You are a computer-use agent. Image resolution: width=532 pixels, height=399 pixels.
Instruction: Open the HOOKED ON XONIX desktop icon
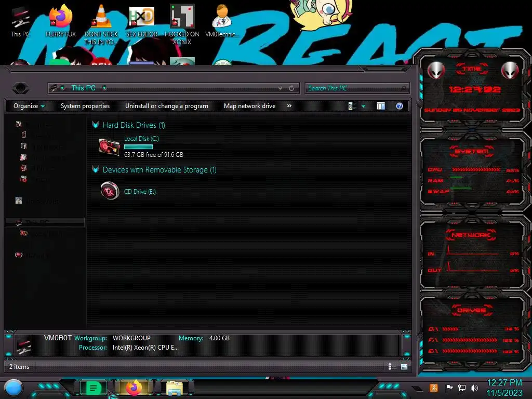[182, 24]
